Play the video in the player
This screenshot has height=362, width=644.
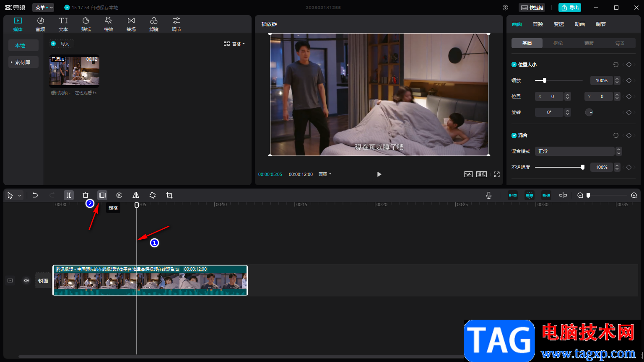click(x=379, y=174)
